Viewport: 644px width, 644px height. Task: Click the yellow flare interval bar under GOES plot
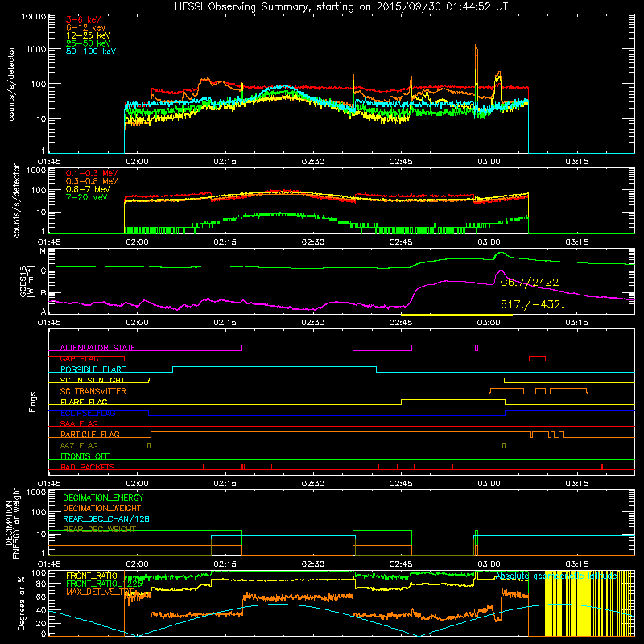pos(456,315)
